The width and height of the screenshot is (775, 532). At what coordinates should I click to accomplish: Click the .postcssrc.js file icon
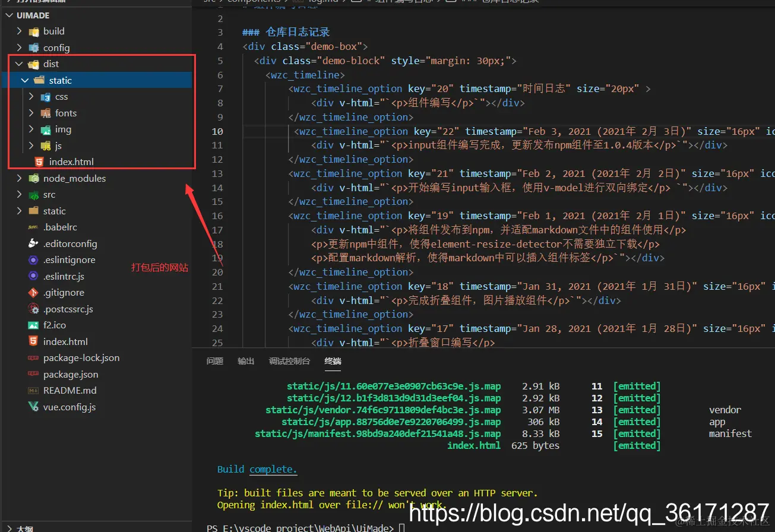click(x=34, y=309)
